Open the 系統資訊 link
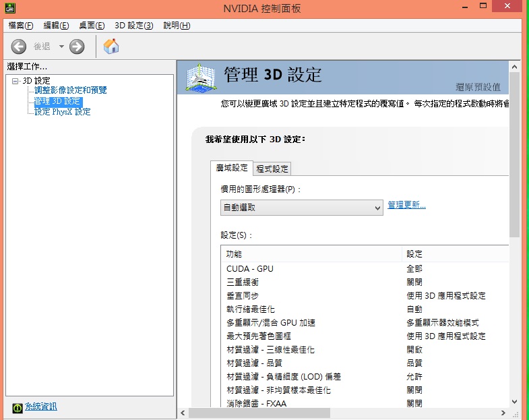Viewport: 529px width, 420px height. pos(40,407)
